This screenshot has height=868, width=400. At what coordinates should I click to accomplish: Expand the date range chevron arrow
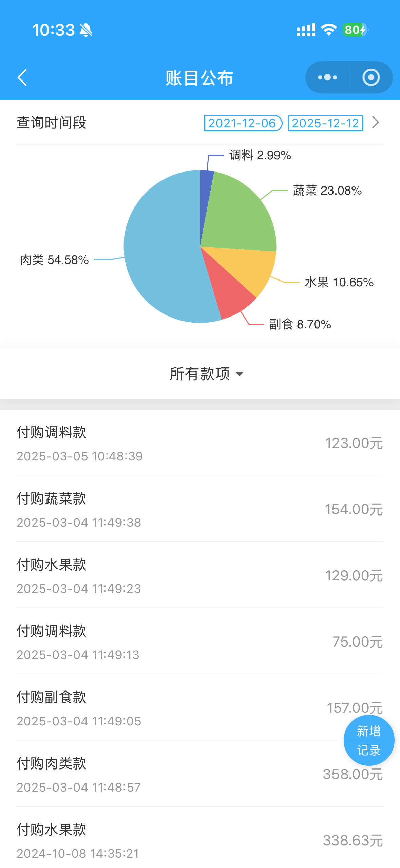tap(376, 123)
